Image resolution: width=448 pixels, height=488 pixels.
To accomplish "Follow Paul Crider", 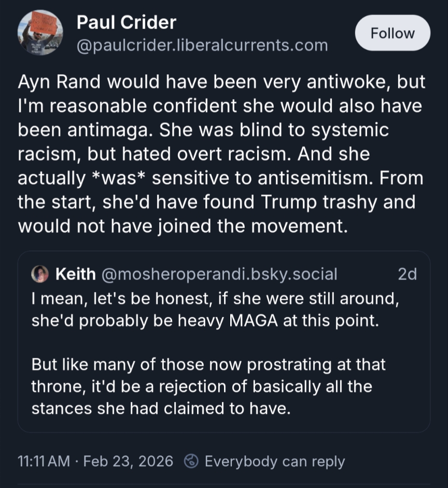I will (393, 33).
